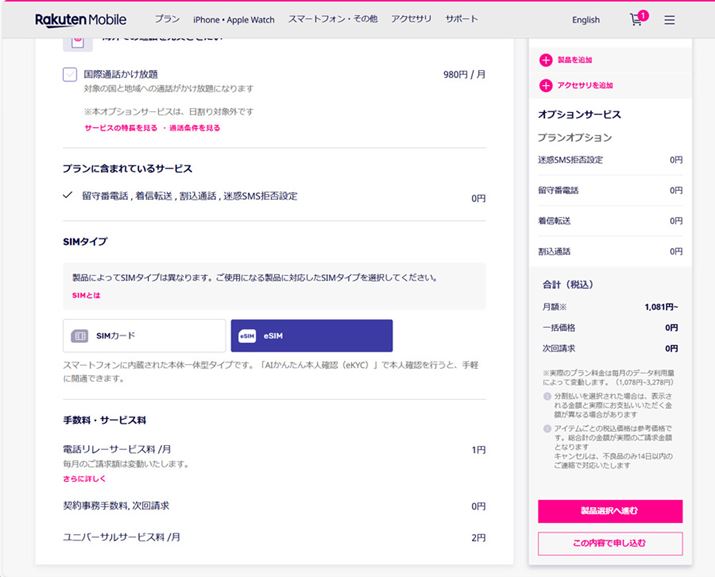Switch language to English
Image resolution: width=715 pixels, height=577 pixels.
(x=586, y=19)
